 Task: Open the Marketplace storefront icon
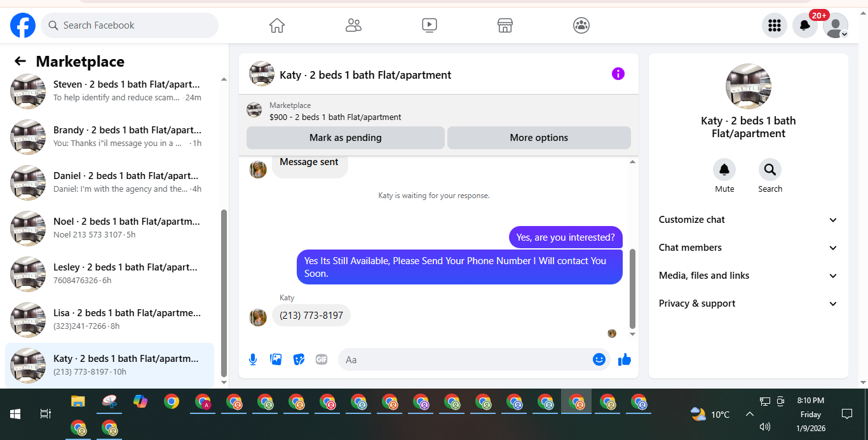coord(505,25)
